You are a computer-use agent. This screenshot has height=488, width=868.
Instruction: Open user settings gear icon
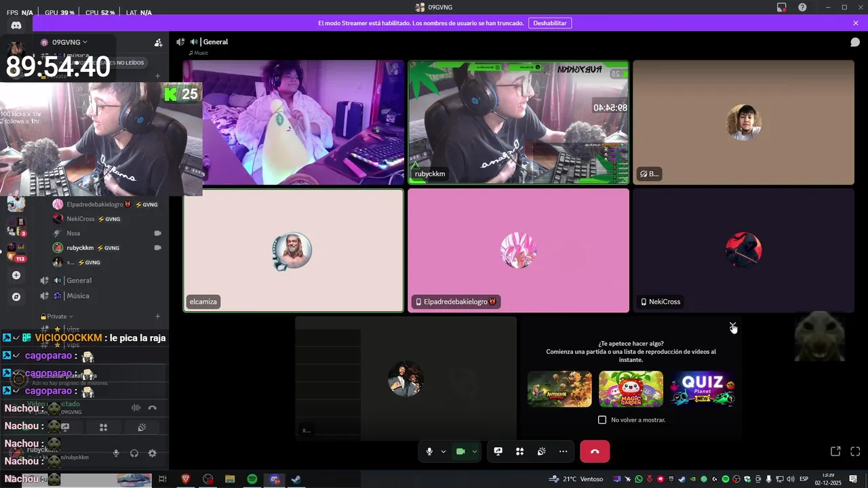point(152,453)
